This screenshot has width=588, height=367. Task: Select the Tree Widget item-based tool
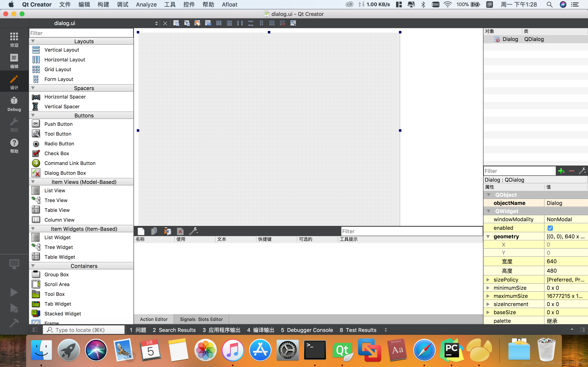pyautogui.click(x=58, y=247)
